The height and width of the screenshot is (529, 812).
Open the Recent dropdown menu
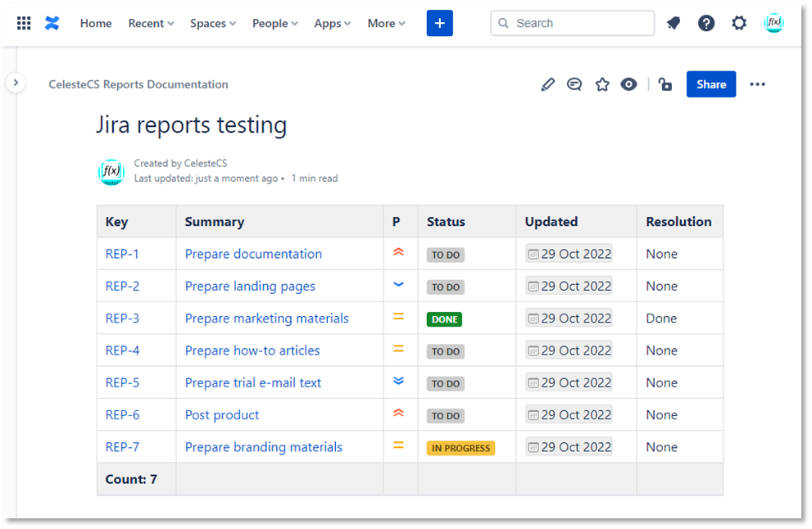(x=152, y=23)
